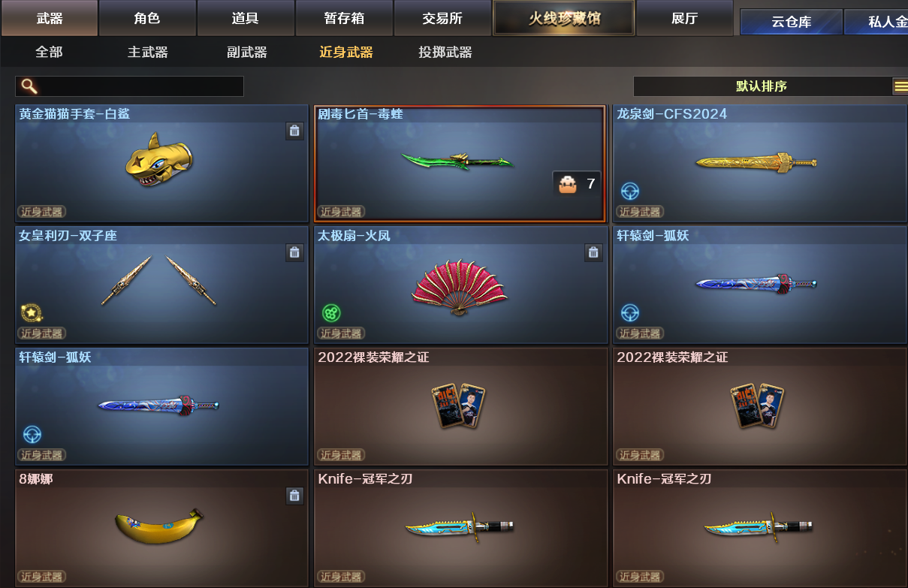Select the 主武器 category filter

[148, 53]
